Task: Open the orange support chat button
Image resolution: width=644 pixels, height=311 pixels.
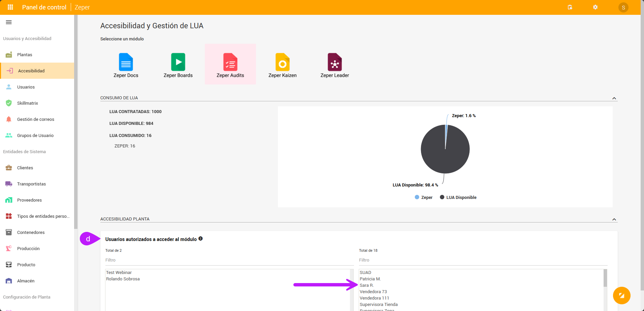Action: (x=622, y=296)
